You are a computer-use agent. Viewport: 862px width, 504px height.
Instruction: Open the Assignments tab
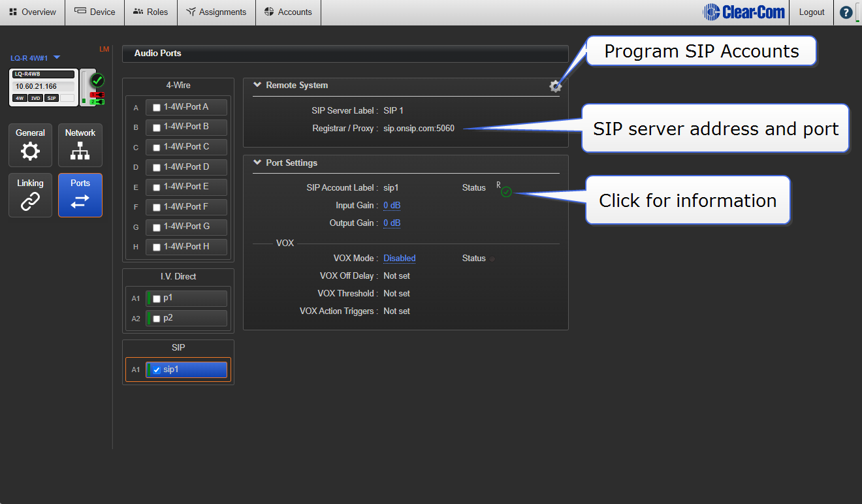tap(216, 12)
